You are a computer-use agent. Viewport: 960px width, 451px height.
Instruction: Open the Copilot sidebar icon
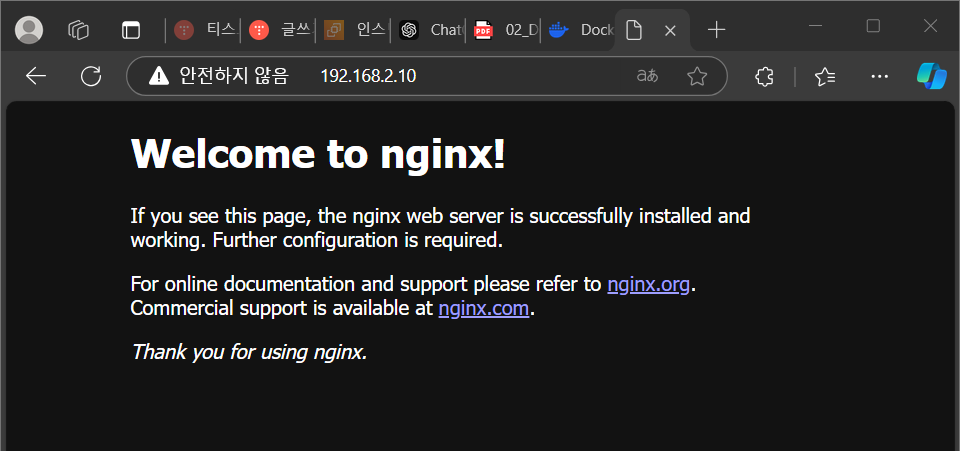click(x=931, y=76)
